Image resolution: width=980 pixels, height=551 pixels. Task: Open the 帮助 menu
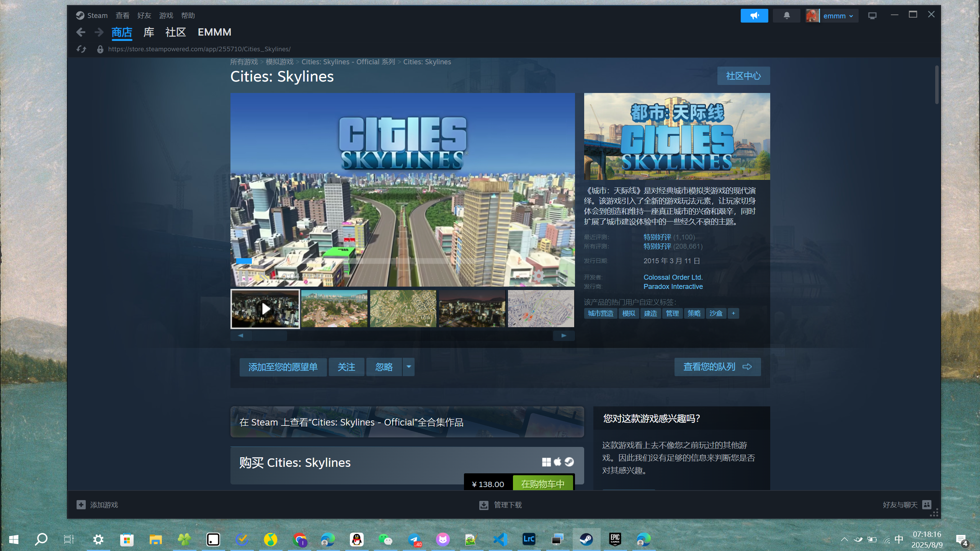coord(188,15)
